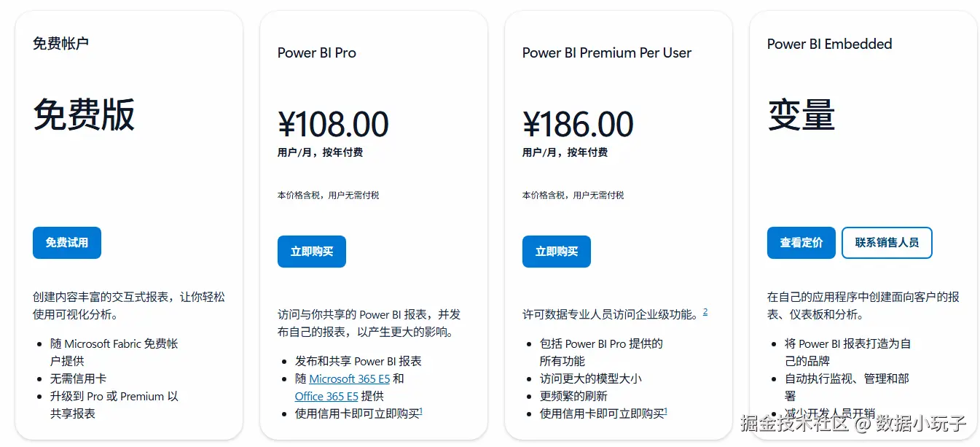
Task: Select the 免费帐户 card heading
Action: coord(60,44)
